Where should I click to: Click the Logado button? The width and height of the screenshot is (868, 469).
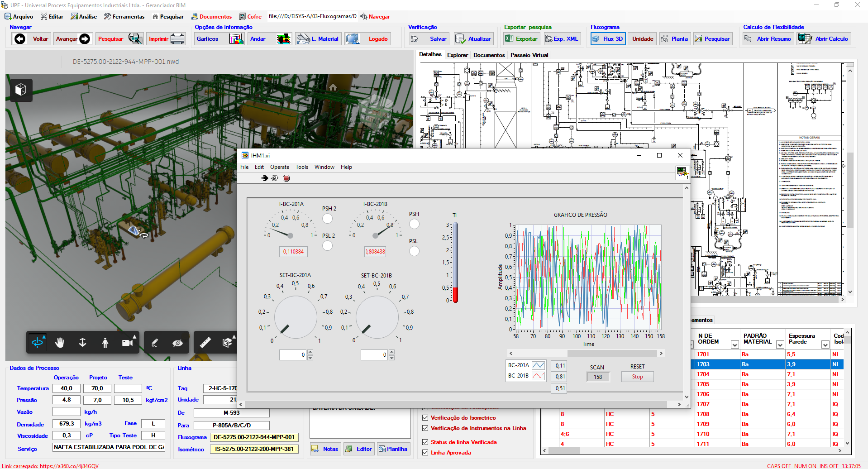pyautogui.click(x=367, y=39)
